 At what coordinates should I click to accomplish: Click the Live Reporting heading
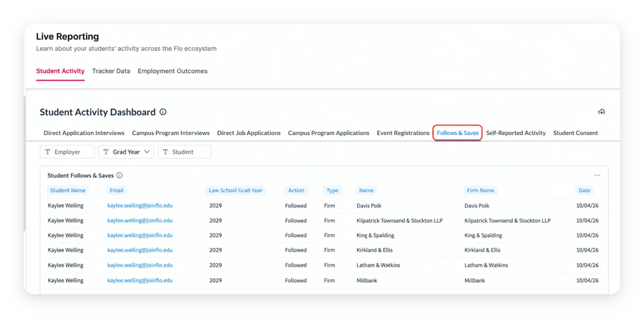(x=67, y=36)
